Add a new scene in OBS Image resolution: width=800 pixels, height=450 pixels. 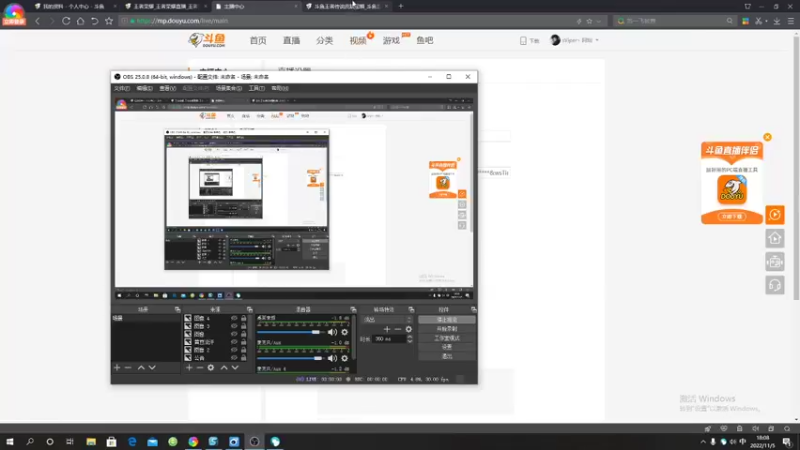pos(117,367)
